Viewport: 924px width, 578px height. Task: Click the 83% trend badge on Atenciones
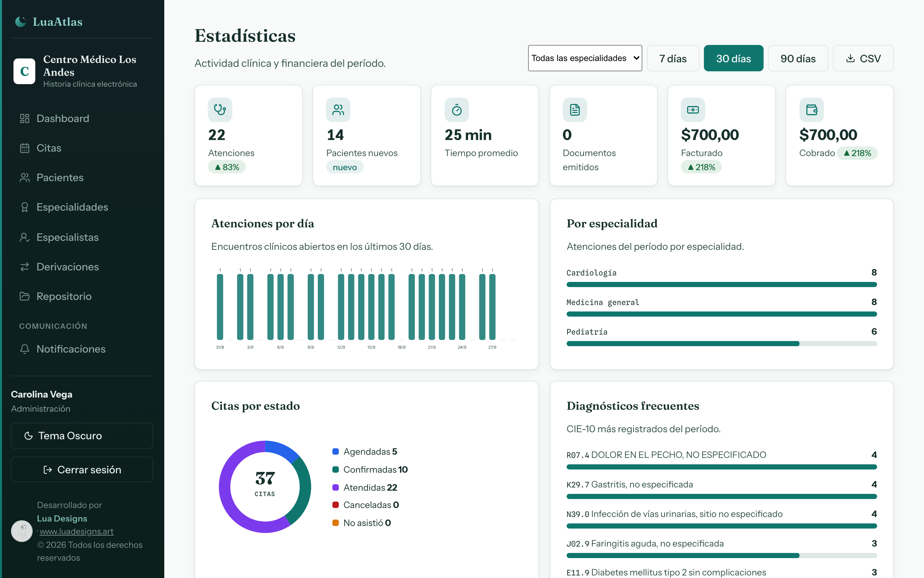[227, 167]
